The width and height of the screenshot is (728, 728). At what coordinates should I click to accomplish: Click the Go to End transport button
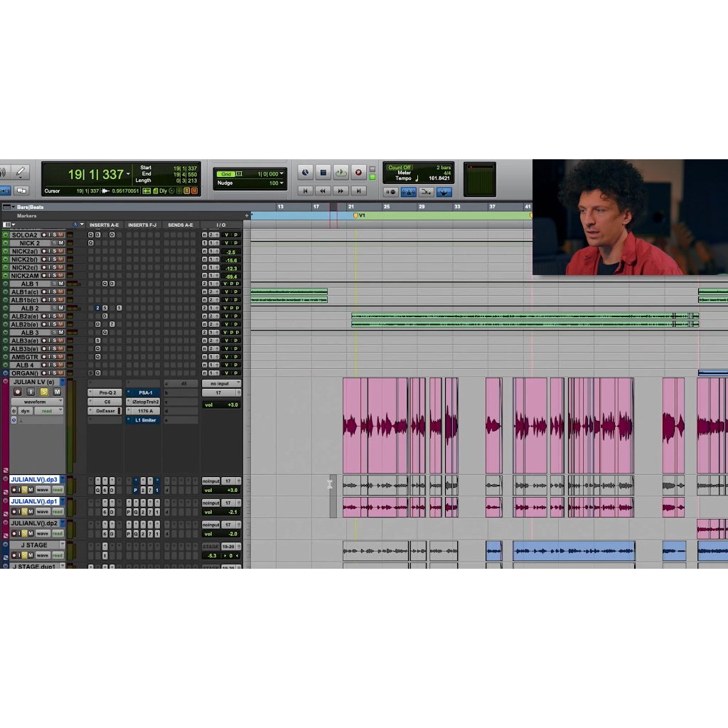(x=358, y=191)
